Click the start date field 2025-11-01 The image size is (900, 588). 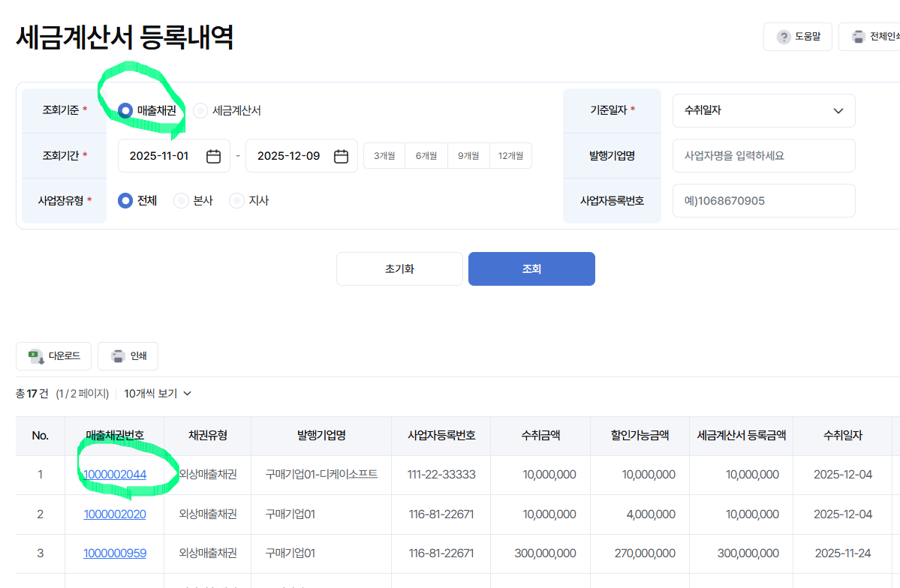click(x=174, y=156)
